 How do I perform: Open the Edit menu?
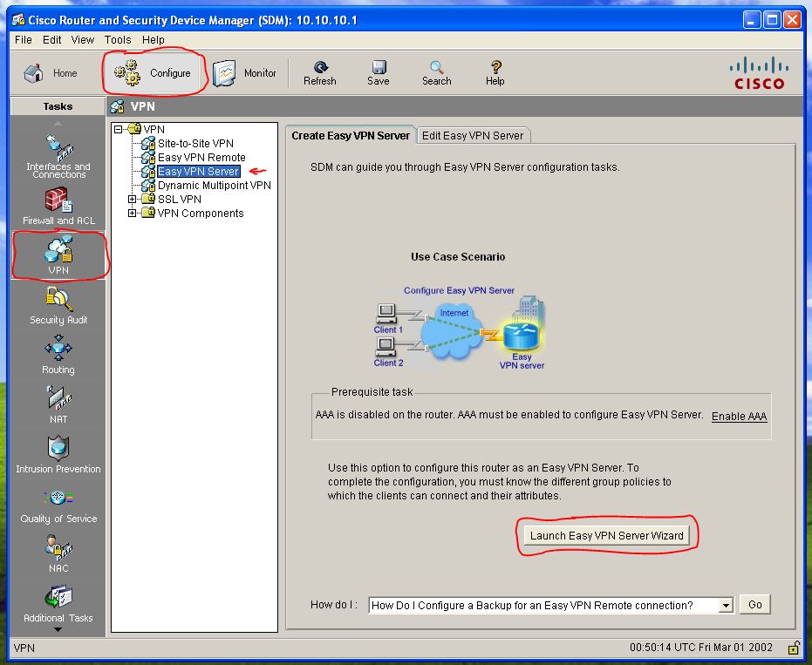pyautogui.click(x=51, y=40)
